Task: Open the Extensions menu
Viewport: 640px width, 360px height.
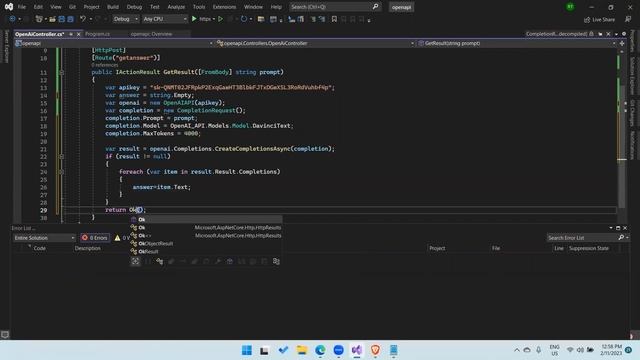Action: [x=224, y=7]
